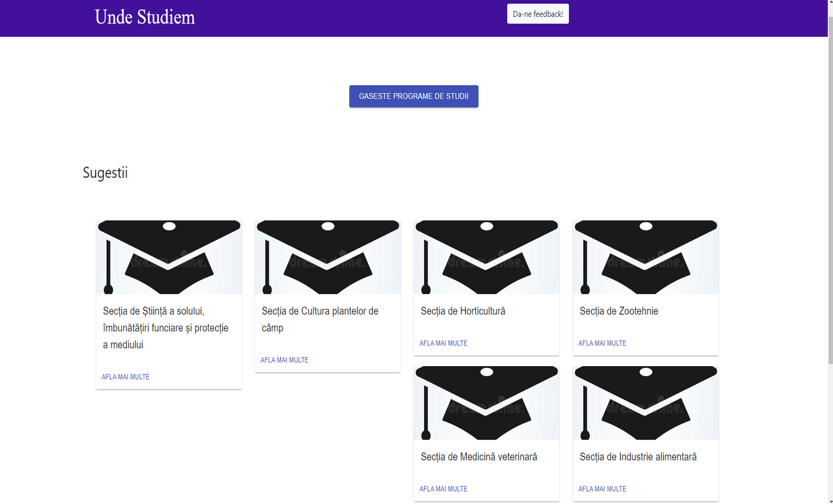Image resolution: width=833 pixels, height=504 pixels.
Task: Click the Unde Studiem site title
Action: [x=145, y=17]
